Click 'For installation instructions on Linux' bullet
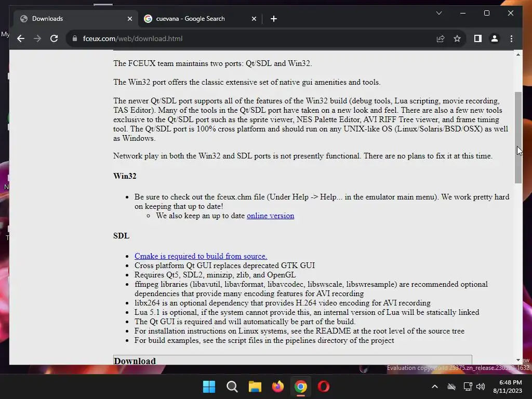Image resolution: width=532 pixels, height=399 pixels. tap(299, 331)
